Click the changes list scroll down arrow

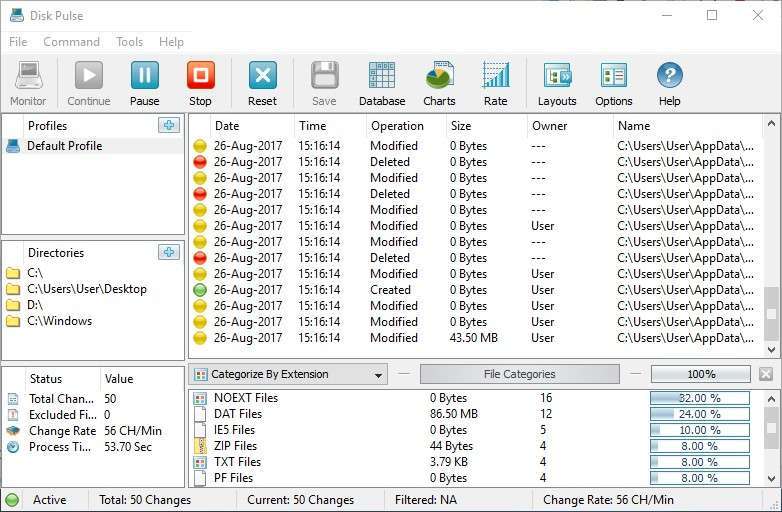point(771,349)
